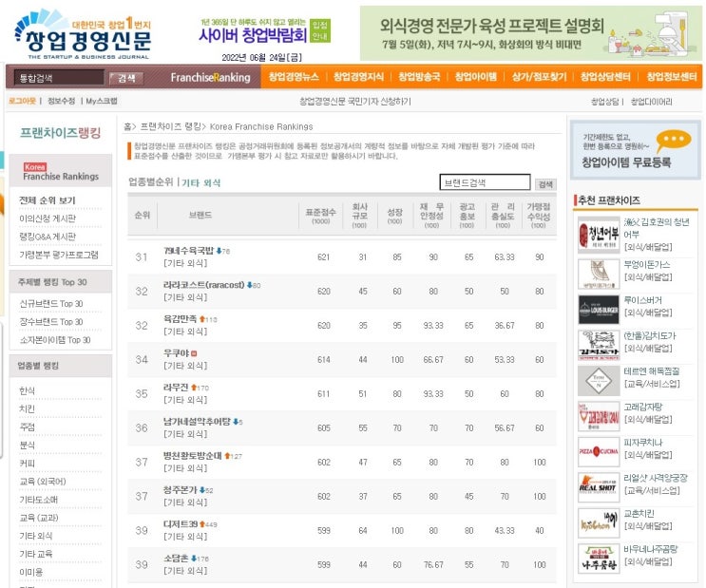The width and height of the screenshot is (706, 588).
Task: Open brand 청주본가
Action: [181, 489]
